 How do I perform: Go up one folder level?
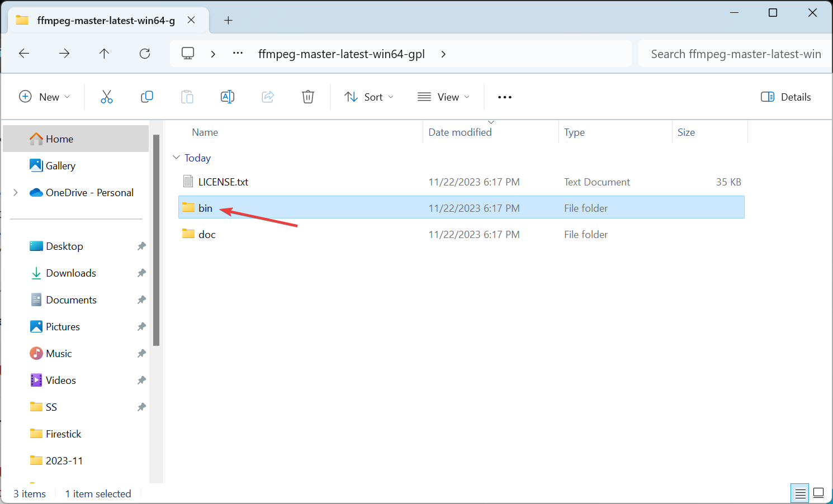coord(104,54)
